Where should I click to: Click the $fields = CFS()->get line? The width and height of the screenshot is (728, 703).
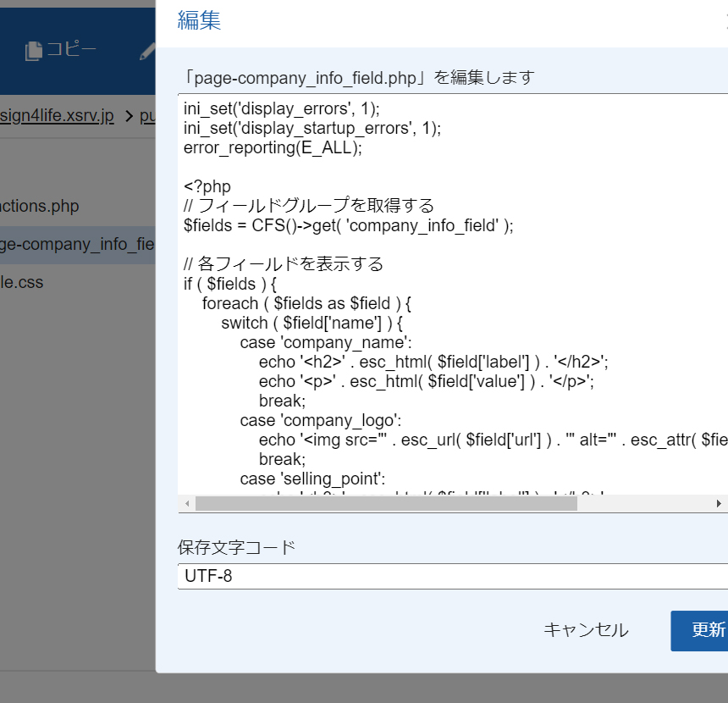pos(348,226)
